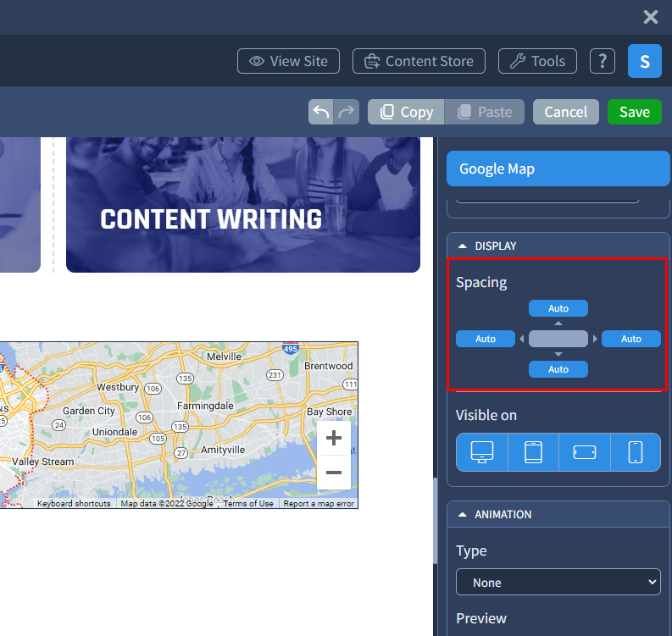
Task: Click the top spacing up arrow
Action: point(558,324)
